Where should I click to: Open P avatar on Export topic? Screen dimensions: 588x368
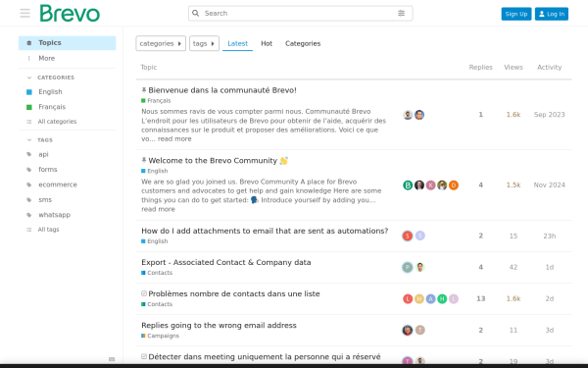(408, 267)
